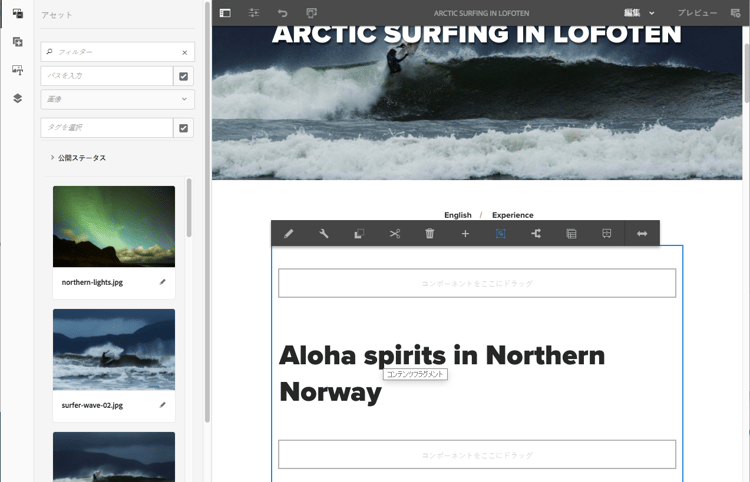Switch to プレビュー mode
Image resolution: width=750 pixels, height=482 pixels.
[x=697, y=13]
